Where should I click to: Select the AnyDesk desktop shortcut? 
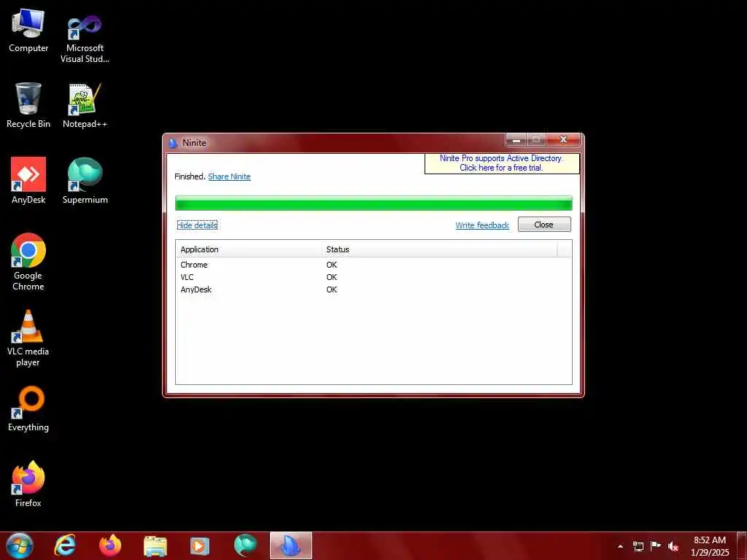click(x=28, y=181)
